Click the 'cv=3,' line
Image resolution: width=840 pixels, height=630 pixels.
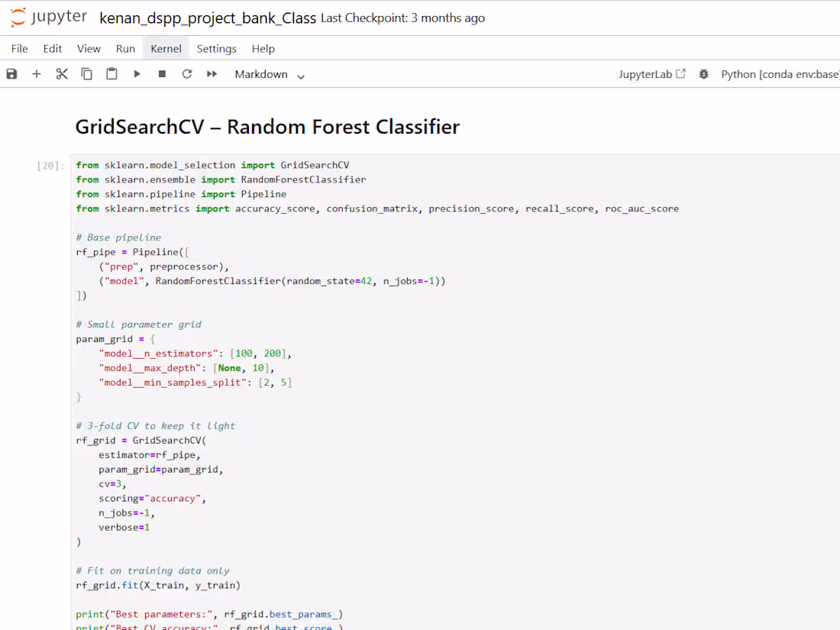click(x=112, y=483)
